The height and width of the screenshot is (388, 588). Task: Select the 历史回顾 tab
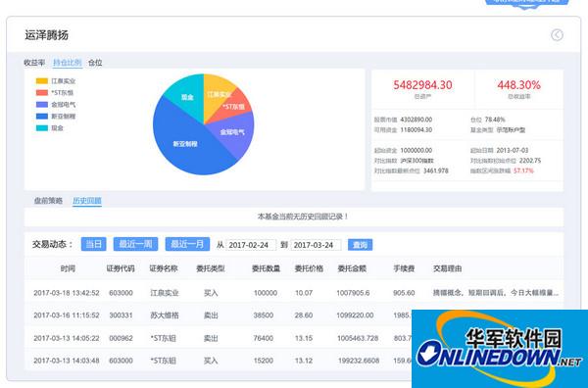87,201
